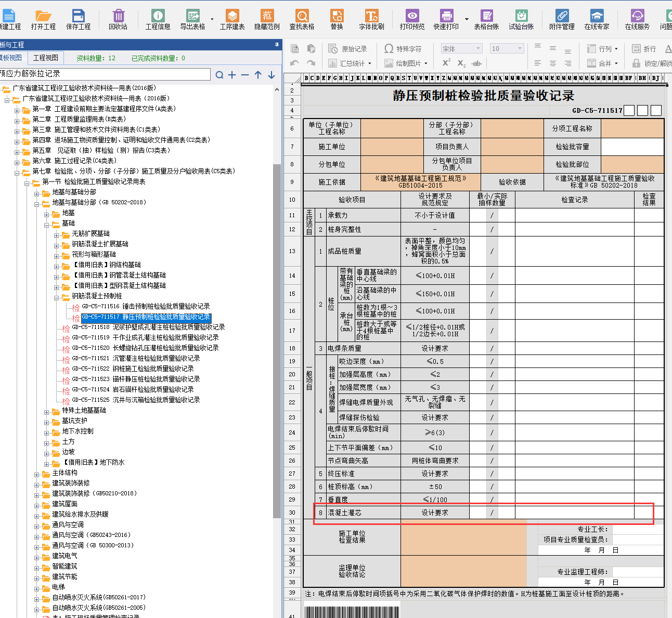Select the 基坑支护 tree item

point(74,421)
